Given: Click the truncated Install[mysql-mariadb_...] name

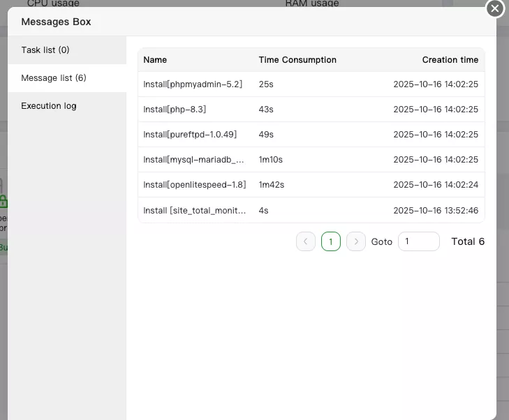Looking at the screenshot, I should point(194,160).
